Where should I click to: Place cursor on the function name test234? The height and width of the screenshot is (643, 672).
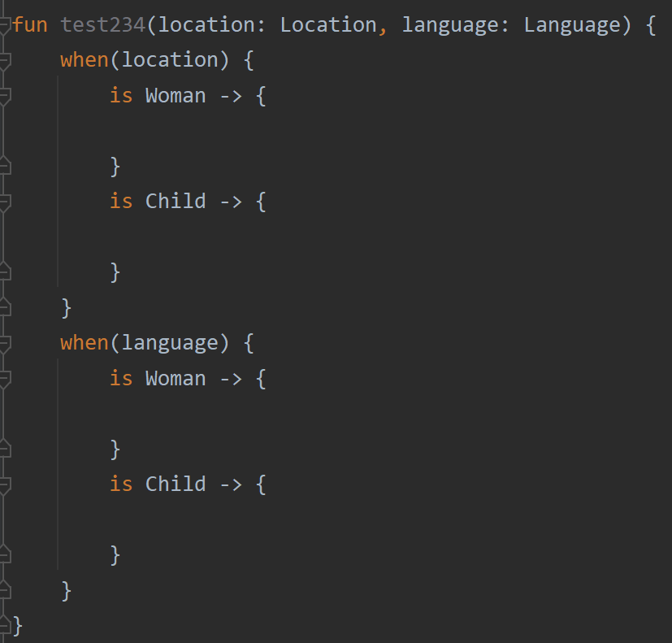coord(103,25)
